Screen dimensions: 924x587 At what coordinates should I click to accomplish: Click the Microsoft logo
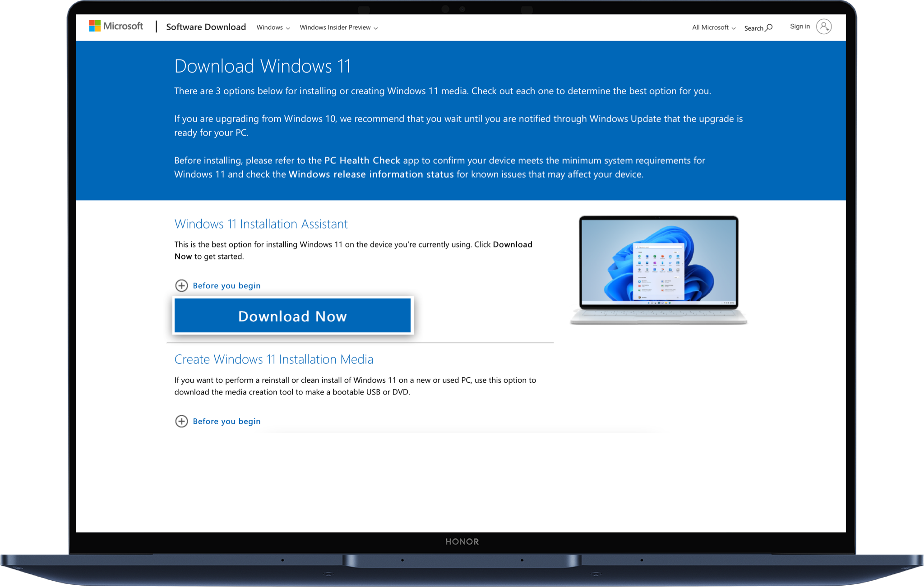95,26
